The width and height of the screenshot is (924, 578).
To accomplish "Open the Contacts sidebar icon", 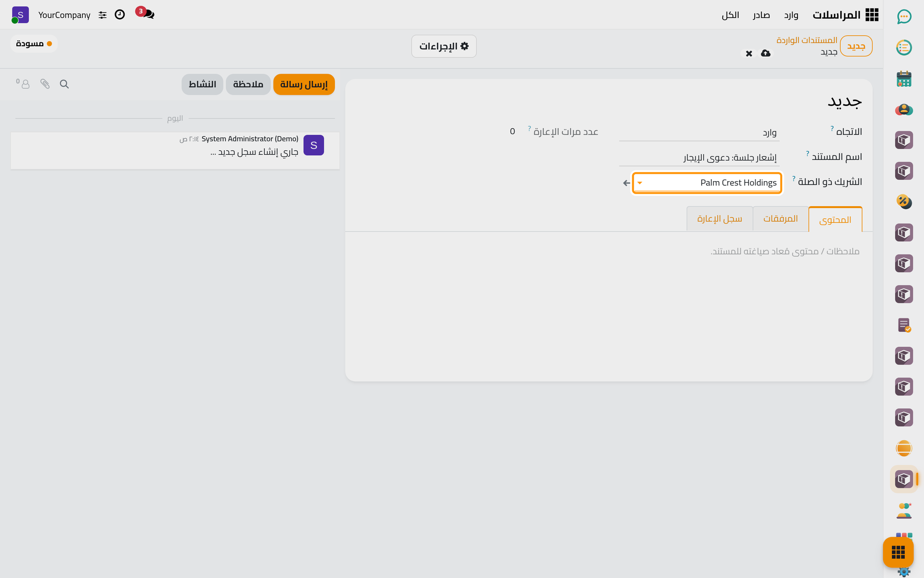I will coord(904,109).
